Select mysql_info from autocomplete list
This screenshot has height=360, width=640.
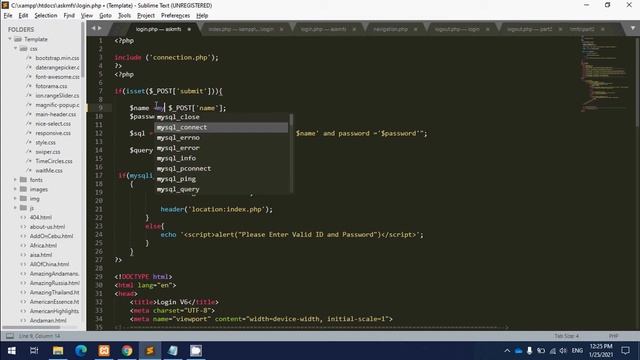pos(222,158)
